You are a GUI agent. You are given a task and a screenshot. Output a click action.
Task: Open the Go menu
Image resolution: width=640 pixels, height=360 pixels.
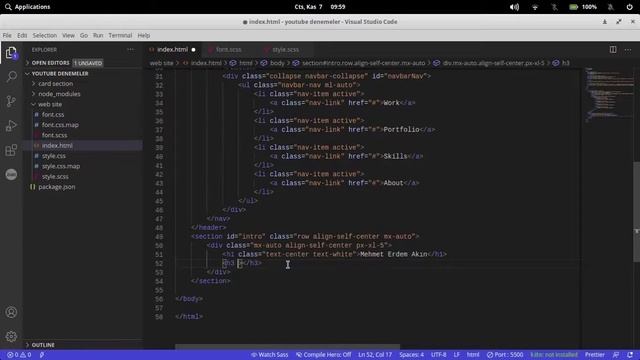coord(84,36)
